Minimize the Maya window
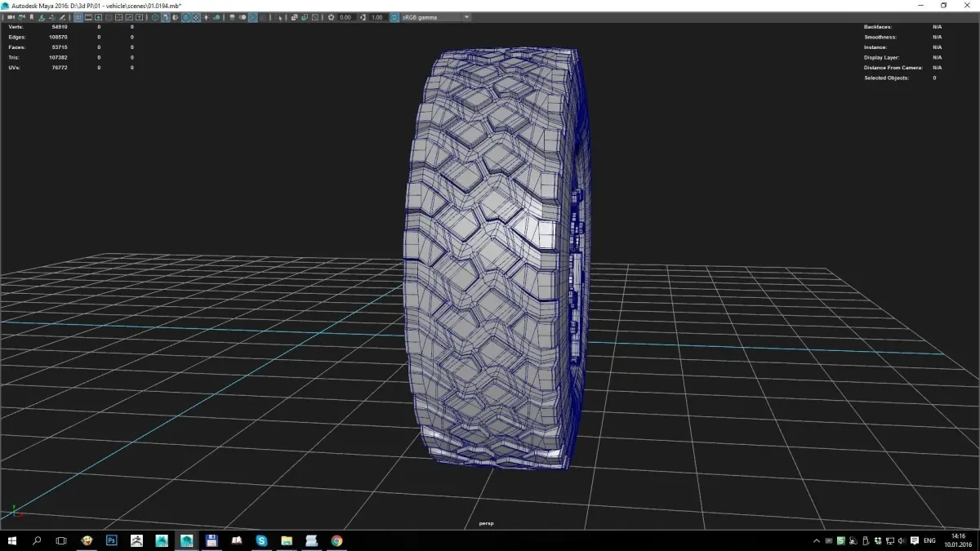 (920, 5)
